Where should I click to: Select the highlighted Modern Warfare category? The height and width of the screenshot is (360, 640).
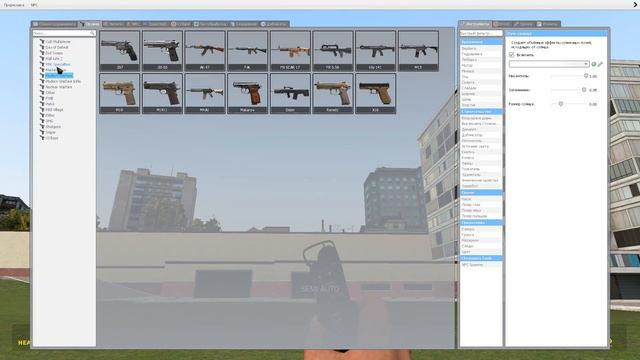coord(59,76)
